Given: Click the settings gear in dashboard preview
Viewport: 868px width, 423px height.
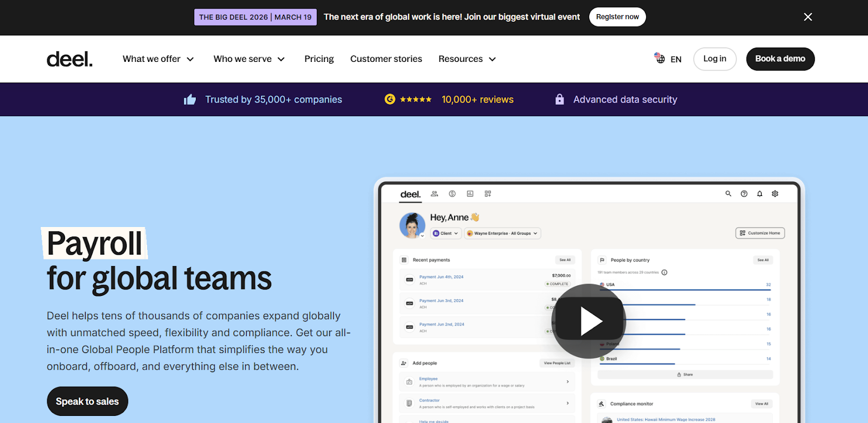Looking at the screenshot, I should click(775, 194).
